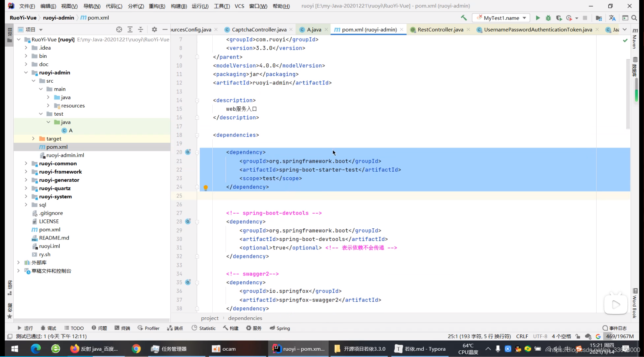Click gutter icon on line 28 dependency

pyautogui.click(x=188, y=221)
